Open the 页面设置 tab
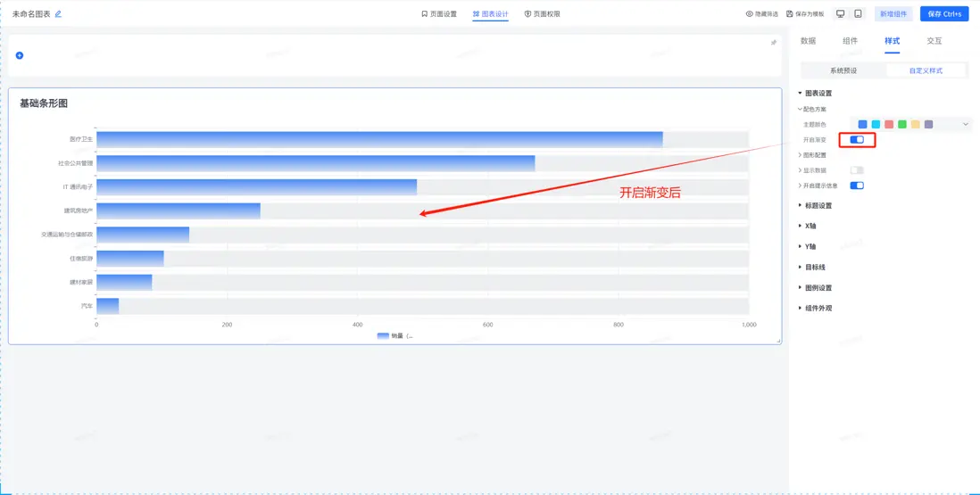Viewport: 980px width, 495px height. 439,13
